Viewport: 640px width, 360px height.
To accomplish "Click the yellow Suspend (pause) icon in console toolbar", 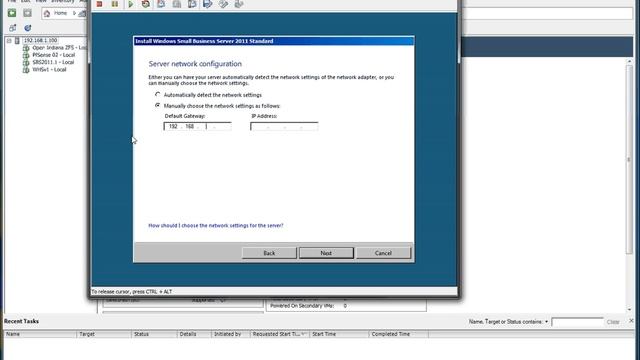I will click(115, 4).
